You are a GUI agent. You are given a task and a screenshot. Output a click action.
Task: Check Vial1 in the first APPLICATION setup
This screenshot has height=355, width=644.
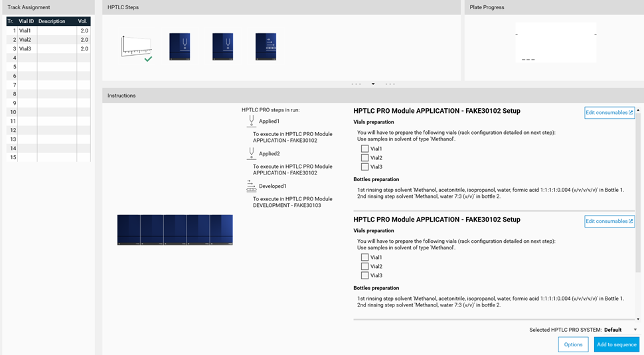pos(364,149)
